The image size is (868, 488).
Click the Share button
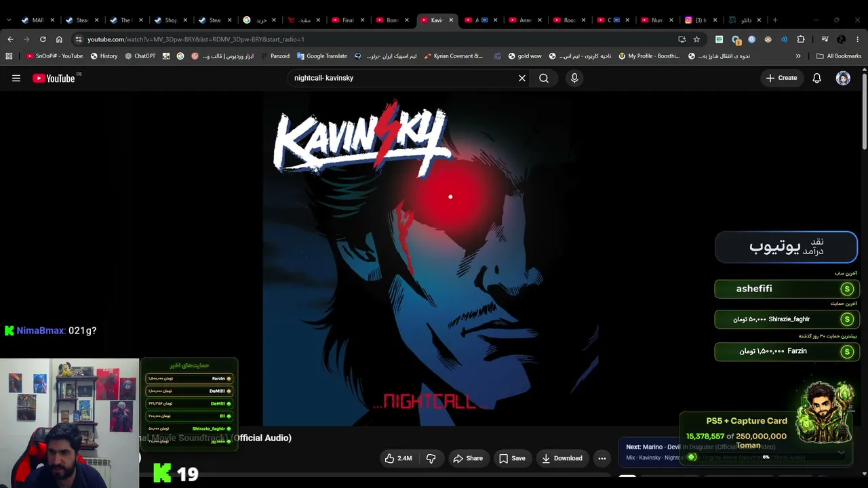click(468, 458)
